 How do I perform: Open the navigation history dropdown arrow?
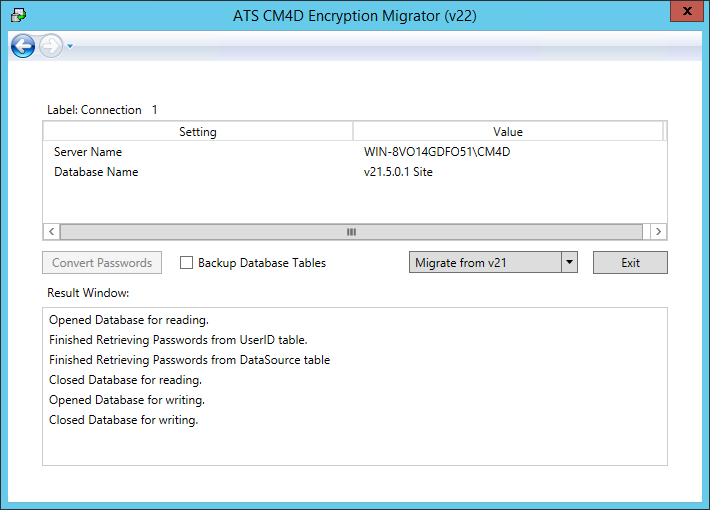[x=70, y=47]
